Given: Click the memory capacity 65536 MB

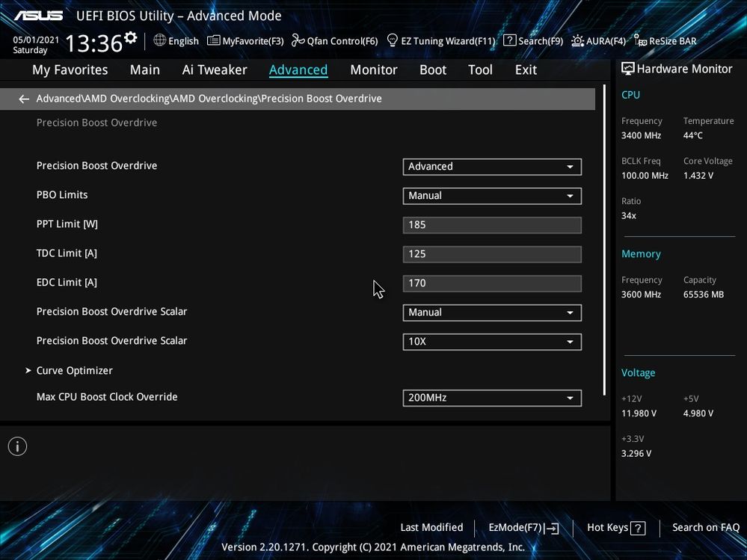Looking at the screenshot, I should [x=703, y=295].
